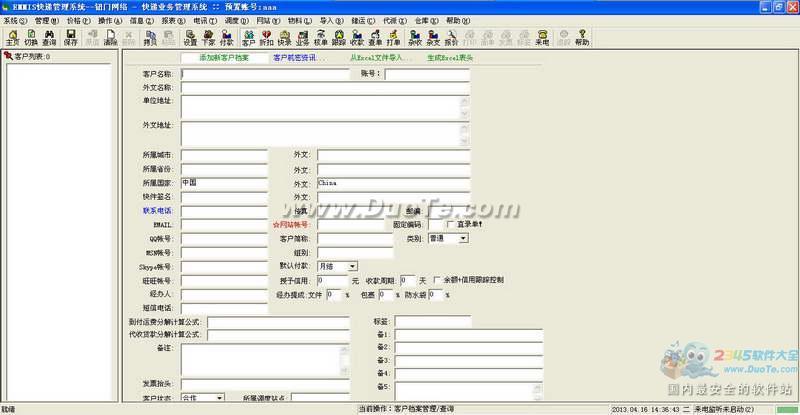Expand the 类别 dropdown showing 普通
The width and height of the screenshot is (800, 415).
point(463,239)
